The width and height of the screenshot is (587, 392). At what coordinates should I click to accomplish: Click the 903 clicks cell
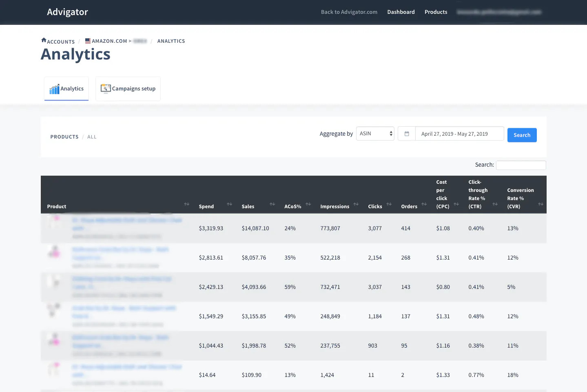pyautogui.click(x=373, y=346)
